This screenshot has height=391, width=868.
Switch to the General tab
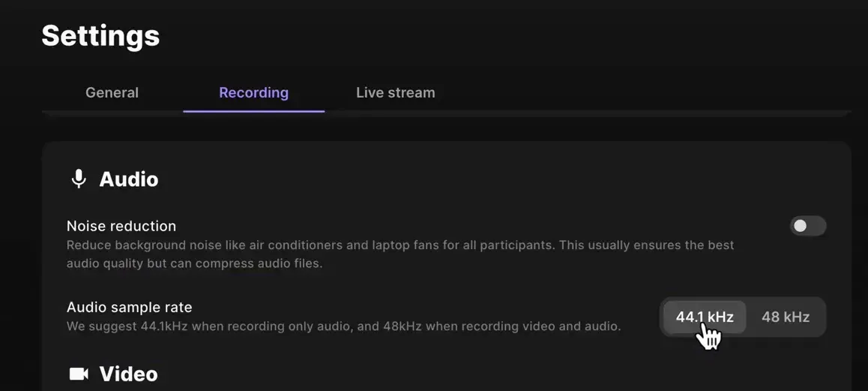tap(112, 93)
